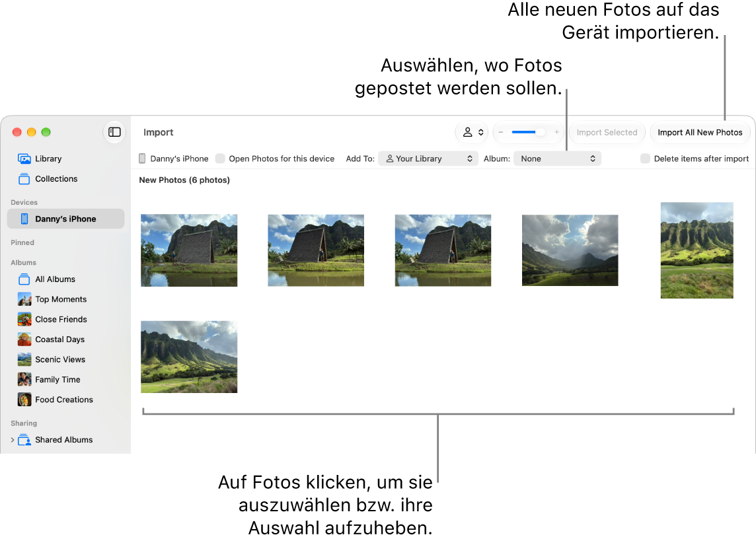This screenshot has height=541, width=756.
Task: Click the Albums section header
Action: [x=24, y=262]
